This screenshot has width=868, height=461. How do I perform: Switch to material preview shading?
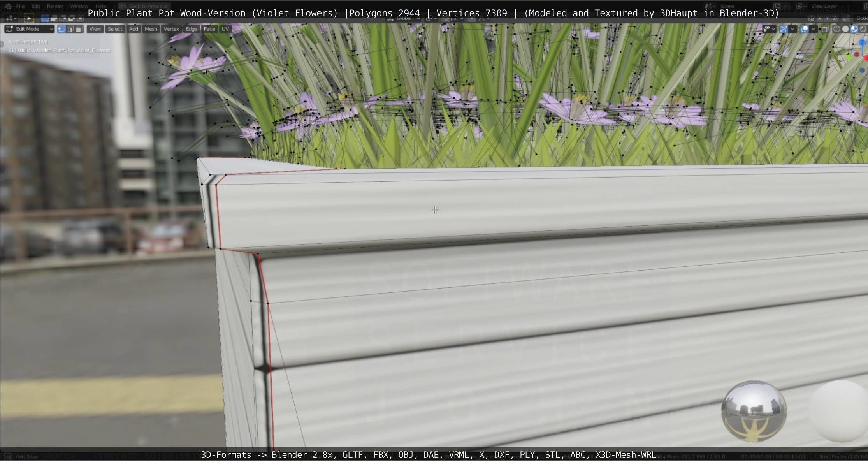(854, 29)
